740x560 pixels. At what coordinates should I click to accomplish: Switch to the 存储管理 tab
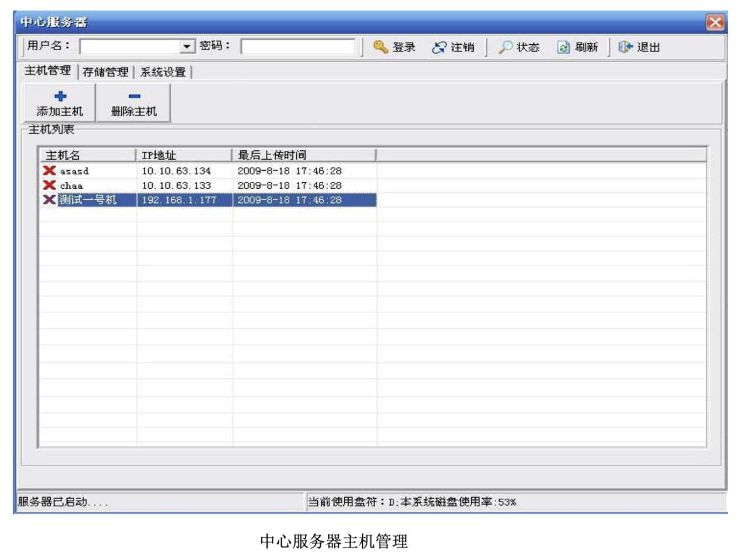(x=105, y=72)
